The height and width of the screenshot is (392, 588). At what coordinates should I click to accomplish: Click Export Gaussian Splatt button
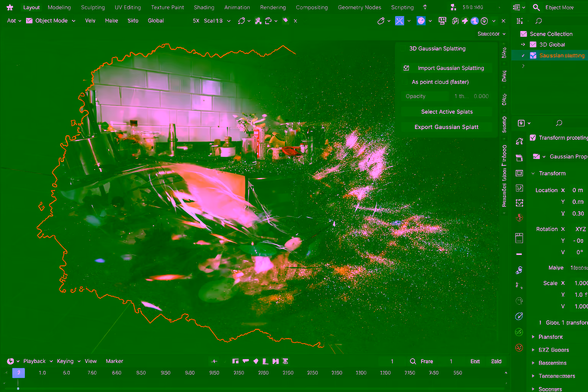tap(447, 127)
